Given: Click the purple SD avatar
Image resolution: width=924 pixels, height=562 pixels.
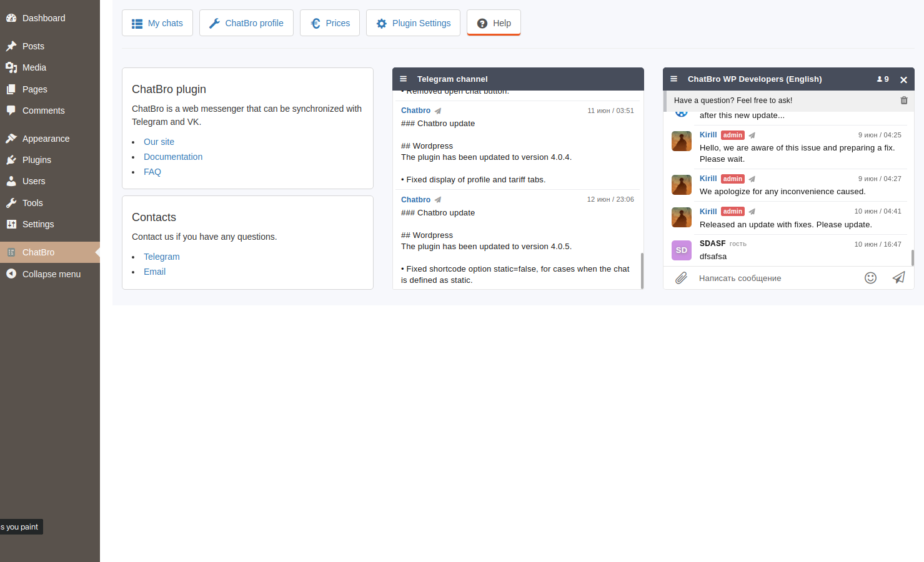Looking at the screenshot, I should (x=682, y=250).
